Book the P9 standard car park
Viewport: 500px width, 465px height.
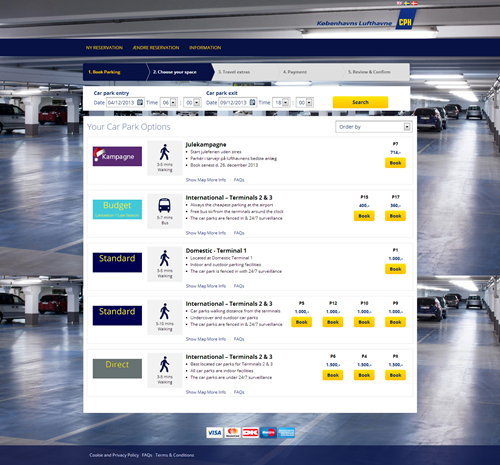395,322
